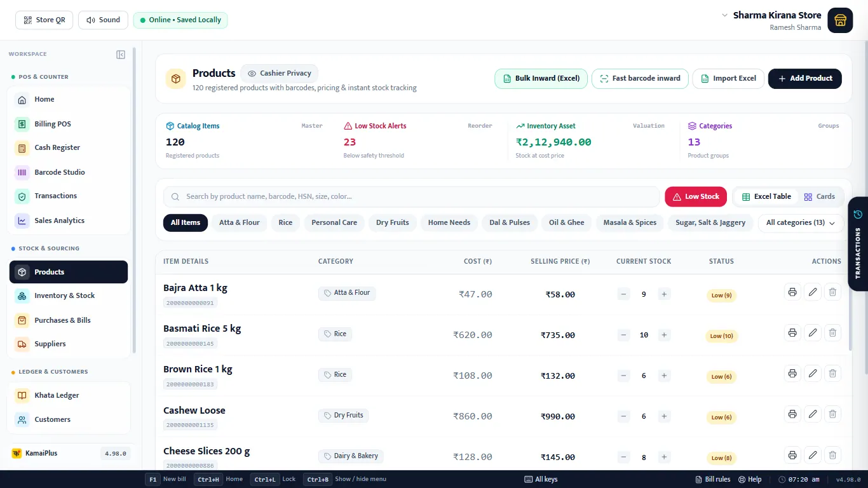
Task: Click the store avatar icon top right
Action: (x=840, y=20)
